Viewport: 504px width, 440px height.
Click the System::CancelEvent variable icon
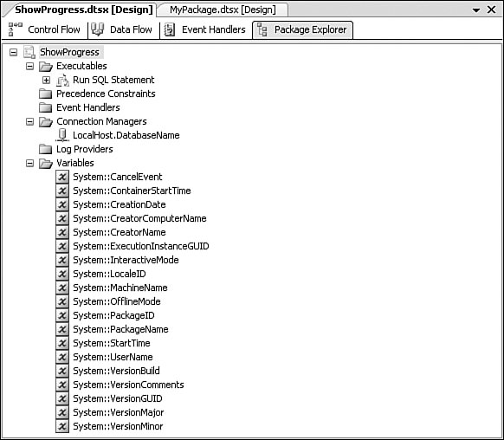[x=62, y=177]
